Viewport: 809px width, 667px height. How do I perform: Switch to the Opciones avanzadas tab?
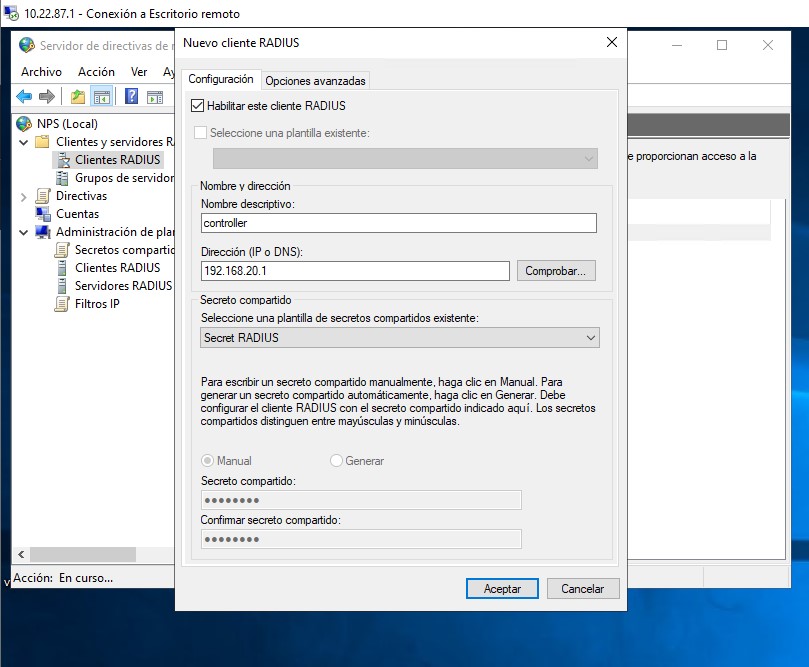pyautogui.click(x=315, y=80)
